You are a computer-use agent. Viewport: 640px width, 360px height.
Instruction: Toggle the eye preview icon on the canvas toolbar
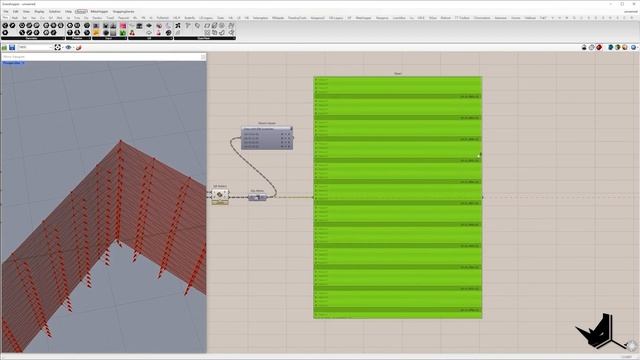pyautogui.click(x=68, y=48)
